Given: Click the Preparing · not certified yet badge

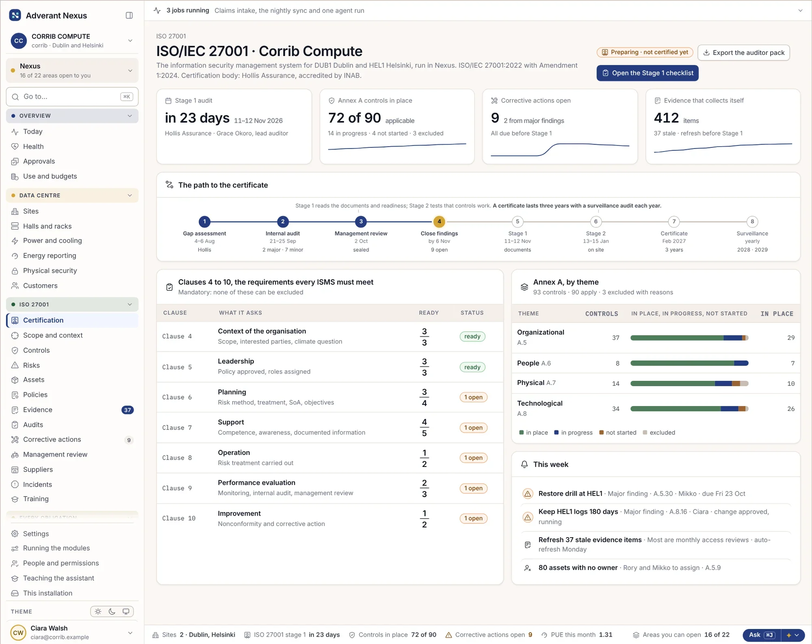Looking at the screenshot, I should [645, 52].
